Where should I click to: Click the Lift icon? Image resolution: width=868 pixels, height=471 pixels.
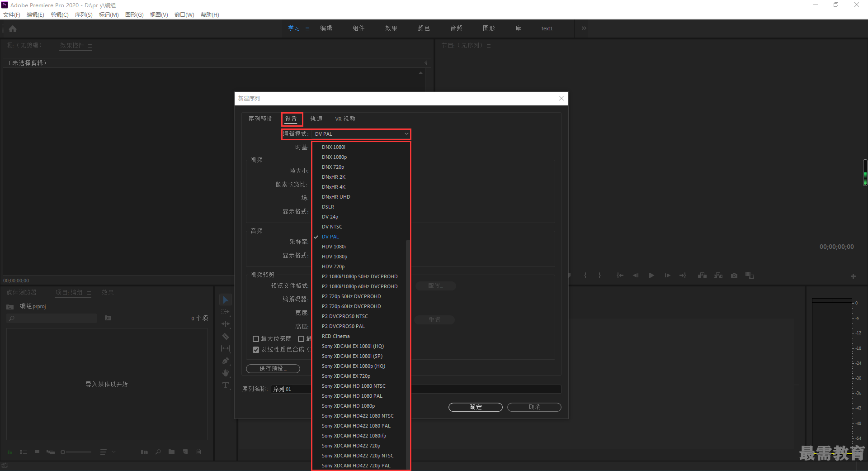(702, 275)
